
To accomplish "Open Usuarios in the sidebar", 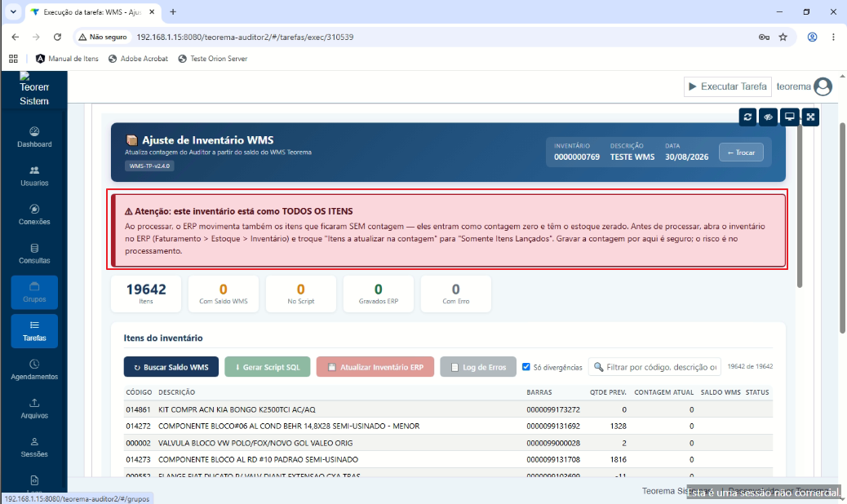I will click(x=34, y=176).
